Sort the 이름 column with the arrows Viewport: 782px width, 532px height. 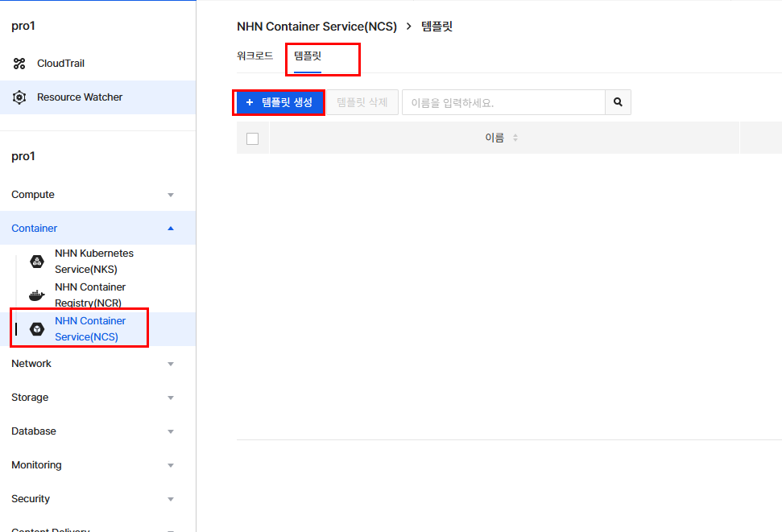[x=515, y=138]
